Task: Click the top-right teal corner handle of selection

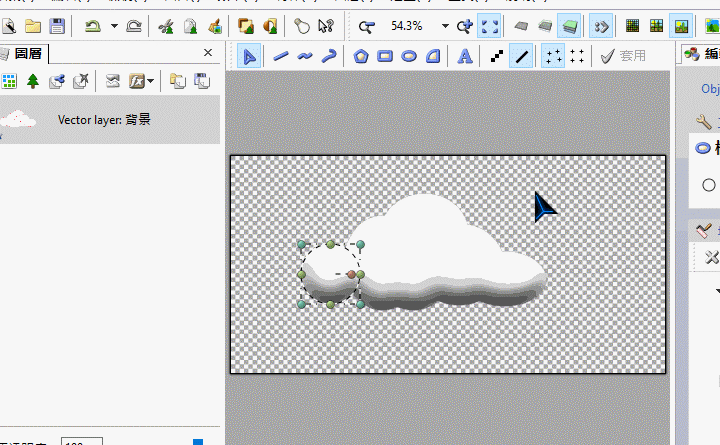Action: click(x=360, y=244)
